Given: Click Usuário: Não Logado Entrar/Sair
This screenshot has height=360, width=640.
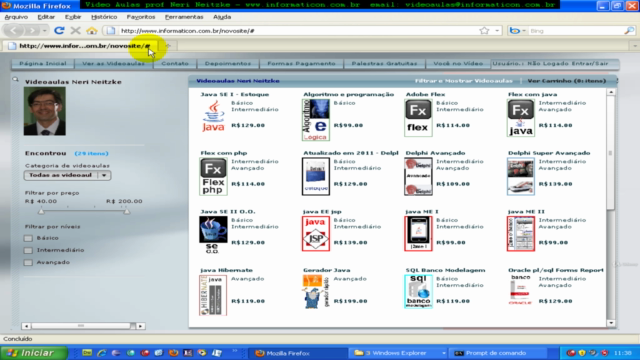Looking at the screenshot, I should [x=551, y=64].
